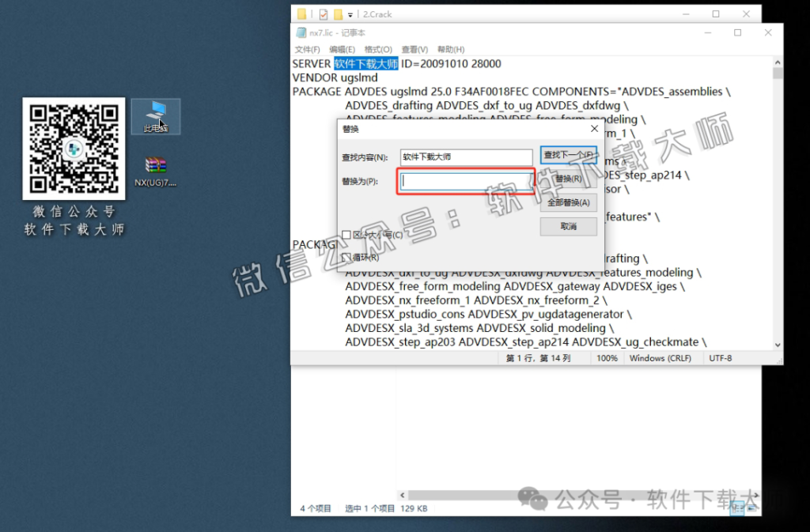Open the 文件(F) menu in Notepad
The height and width of the screenshot is (532, 810).
pos(307,49)
